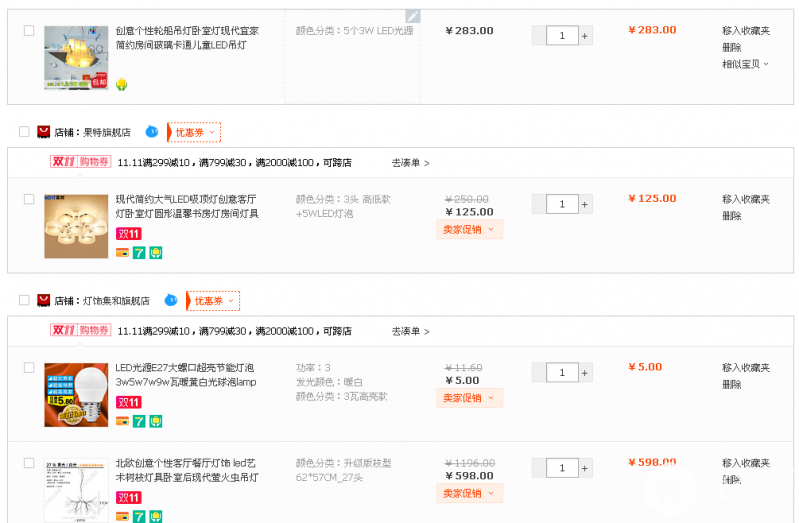Click the green 7-day return icon under the LED ceiling lamp
Viewport: 799px width, 523px height.
point(139,253)
